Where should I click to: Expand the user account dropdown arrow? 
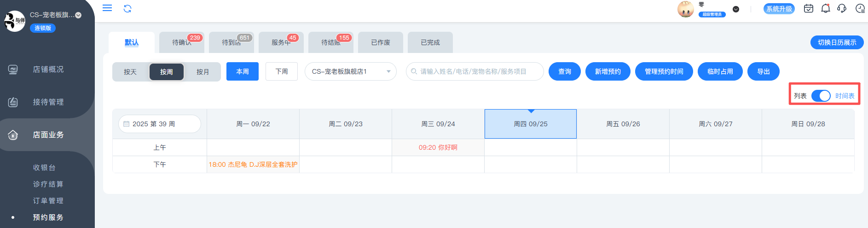coord(736,9)
